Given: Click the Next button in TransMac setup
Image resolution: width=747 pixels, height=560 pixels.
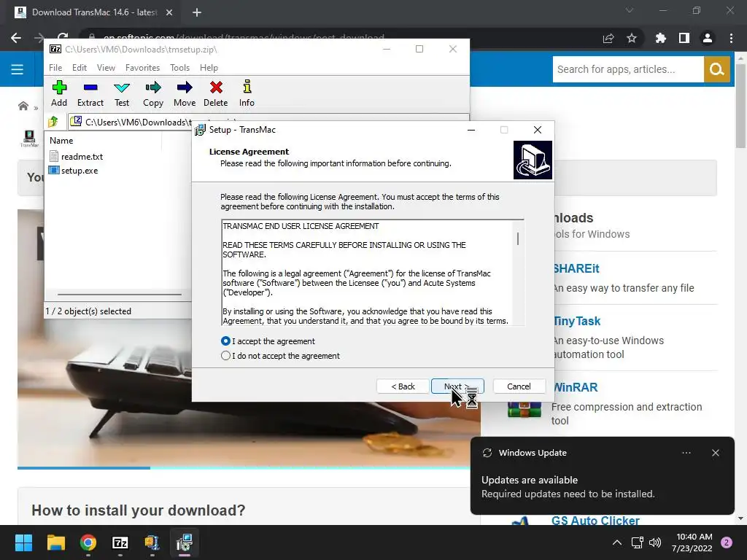Looking at the screenshot, I should pyautogui.click(x=457, y=386).
